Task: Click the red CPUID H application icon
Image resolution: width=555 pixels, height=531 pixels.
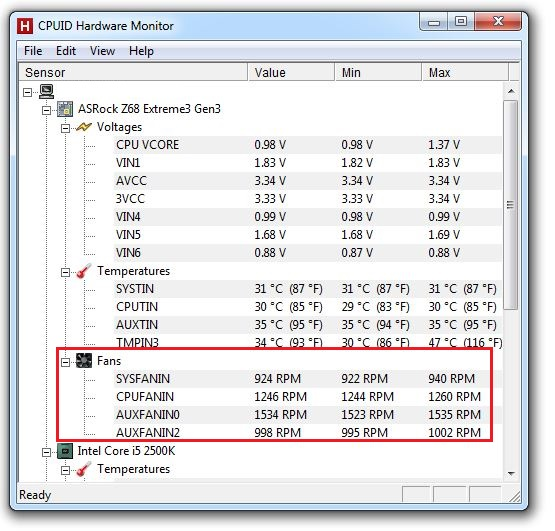Action: pyautogui.click(x=25, y=26)
